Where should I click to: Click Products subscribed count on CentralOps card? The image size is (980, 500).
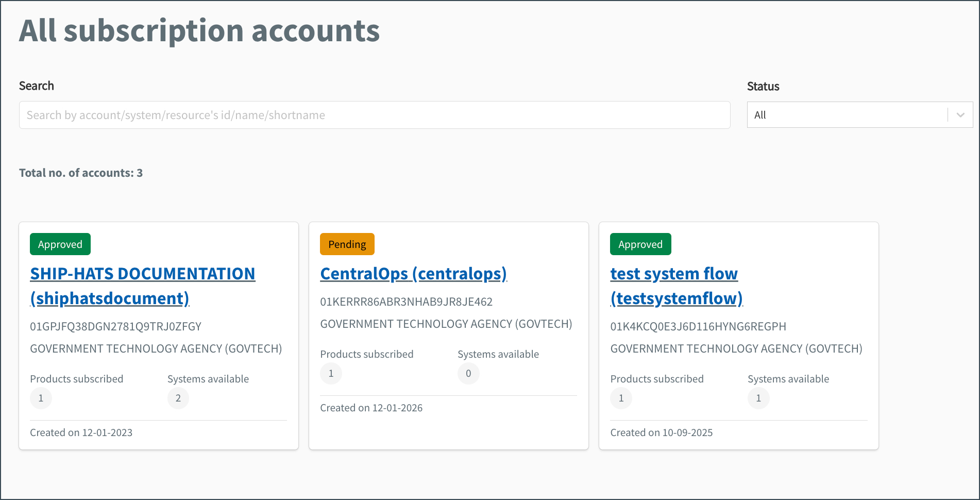pos(331,373)
